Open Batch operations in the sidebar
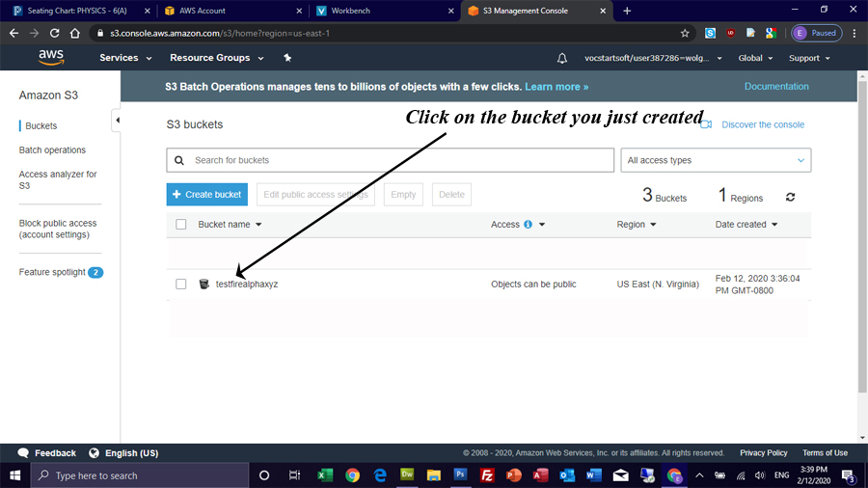This screenshot has width=868, height=488. tap(52, 150)
